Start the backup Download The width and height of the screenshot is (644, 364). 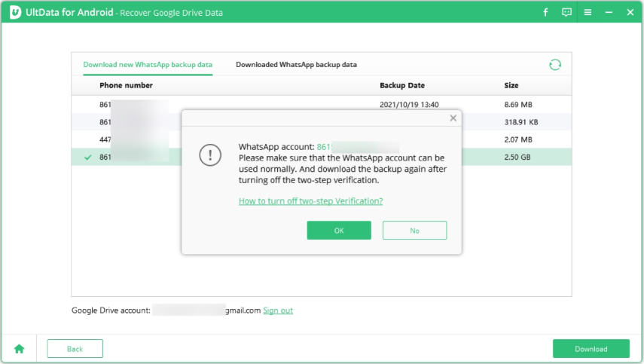coord(591,349)
